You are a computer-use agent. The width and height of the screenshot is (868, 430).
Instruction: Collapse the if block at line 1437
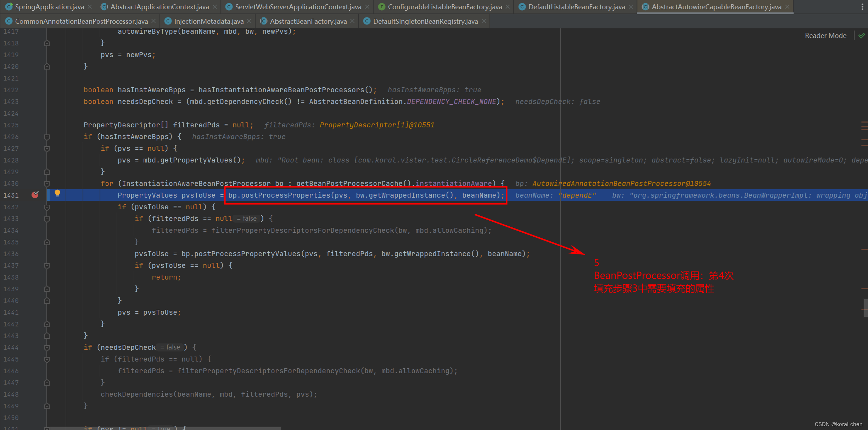pos(47,266)
